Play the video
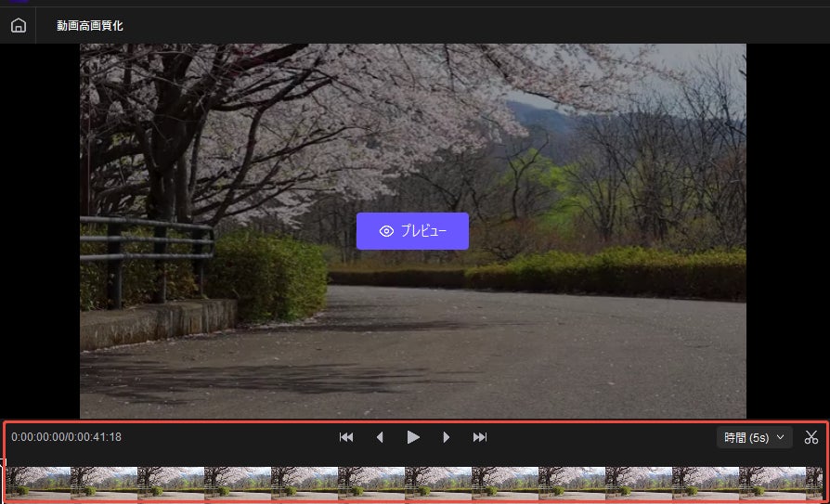 click(x=413, y=437)
